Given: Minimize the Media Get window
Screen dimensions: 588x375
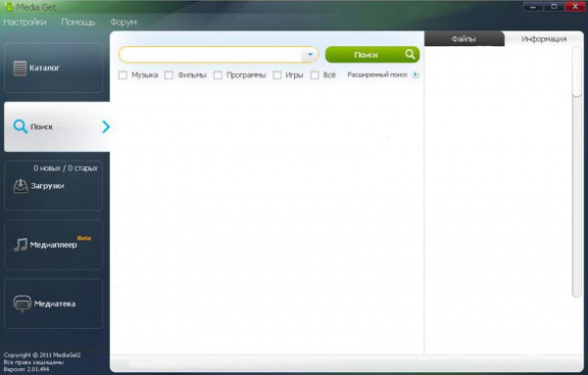Looking at the screenshot, I should coord(533,7).
